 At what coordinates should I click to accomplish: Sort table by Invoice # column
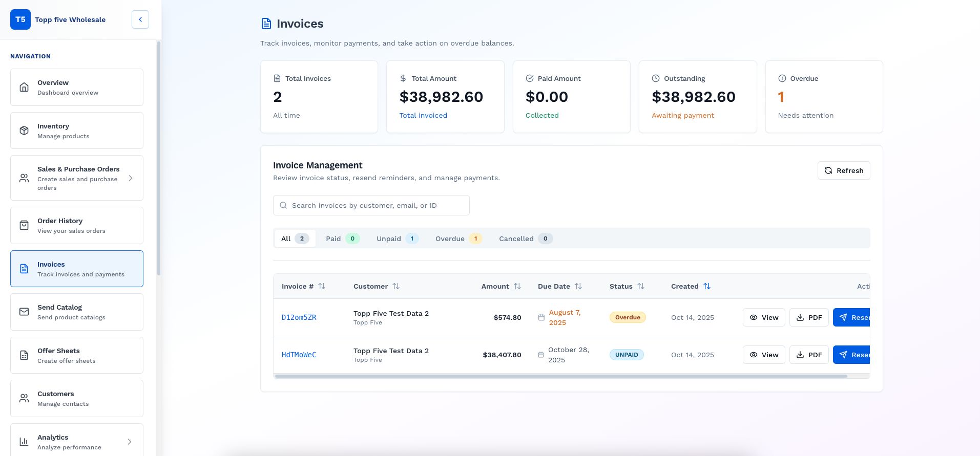coord(321,286)
